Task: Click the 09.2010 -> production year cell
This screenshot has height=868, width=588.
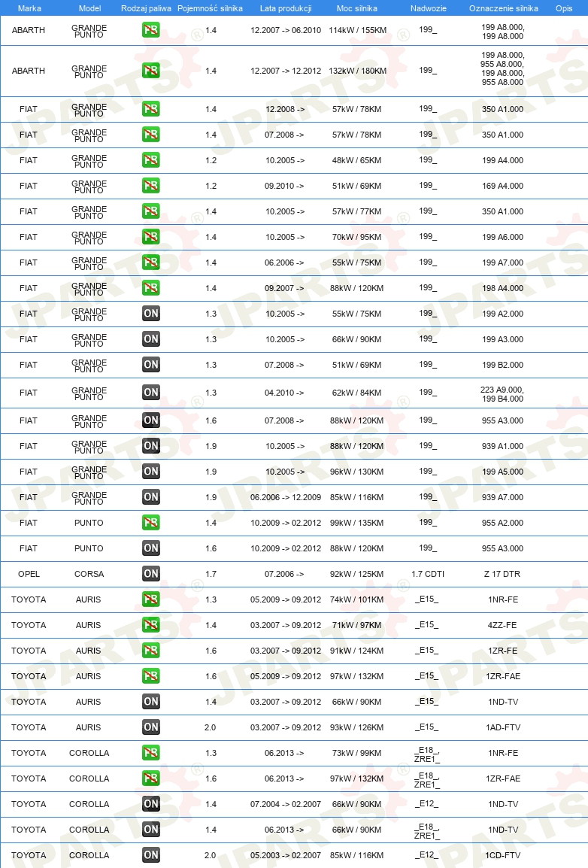Action: point(284,186)
